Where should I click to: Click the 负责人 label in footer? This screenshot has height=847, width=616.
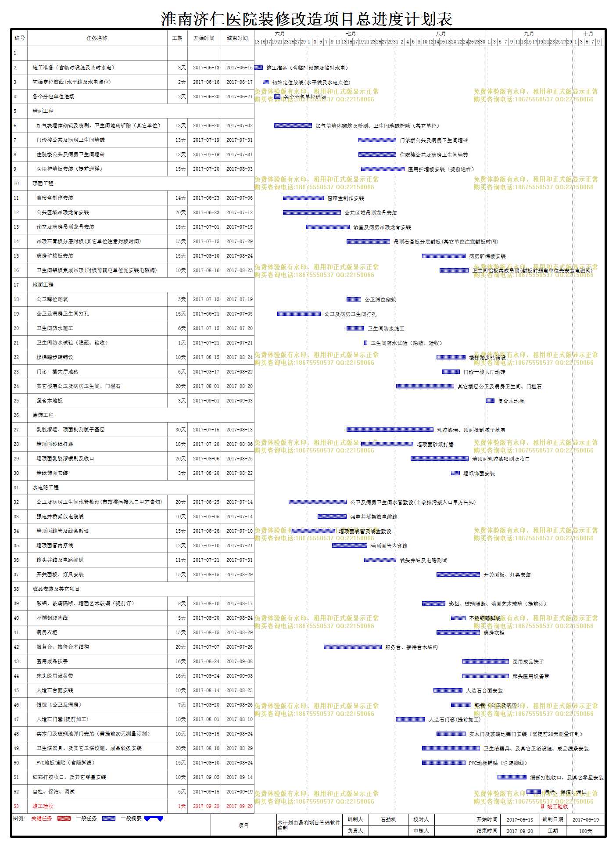click(x=355, y=831)
